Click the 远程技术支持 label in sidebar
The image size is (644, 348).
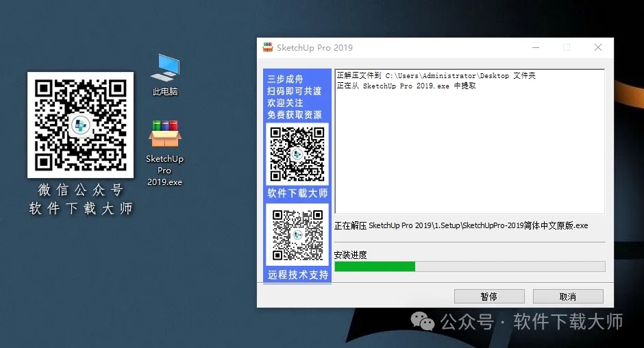tap(297, 275)
